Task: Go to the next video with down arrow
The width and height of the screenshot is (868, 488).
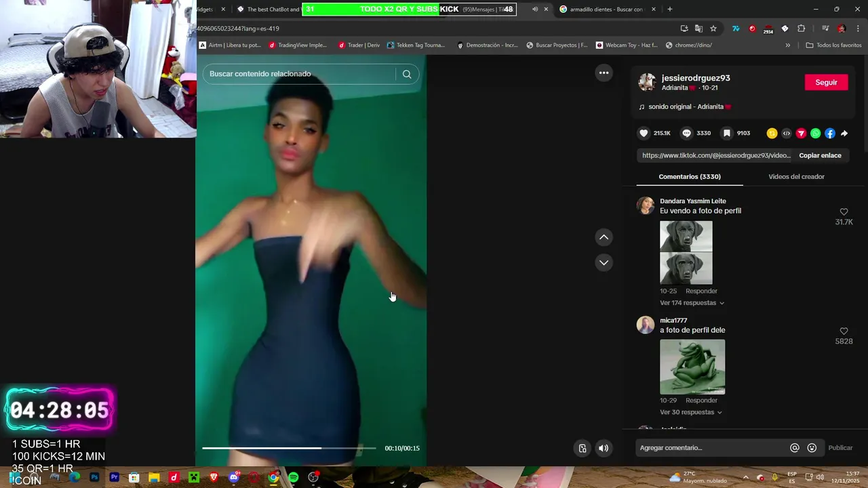Action: [604, 262]
